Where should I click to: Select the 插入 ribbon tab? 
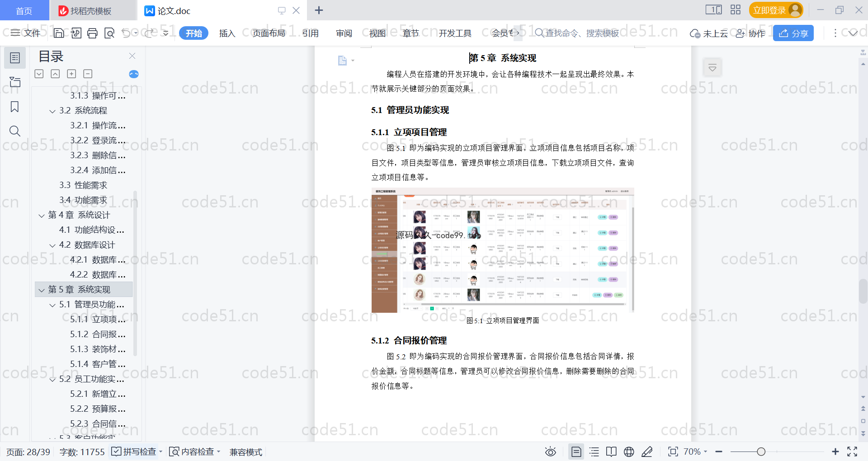[x=227, y=33]
